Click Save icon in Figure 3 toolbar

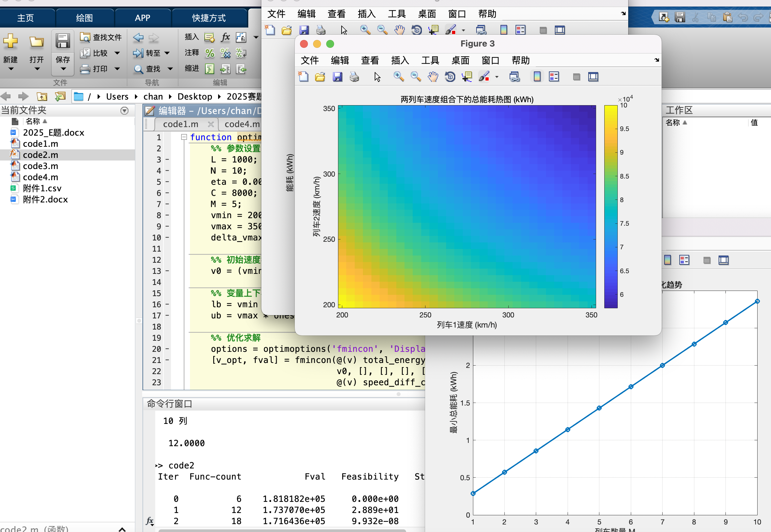338,77
